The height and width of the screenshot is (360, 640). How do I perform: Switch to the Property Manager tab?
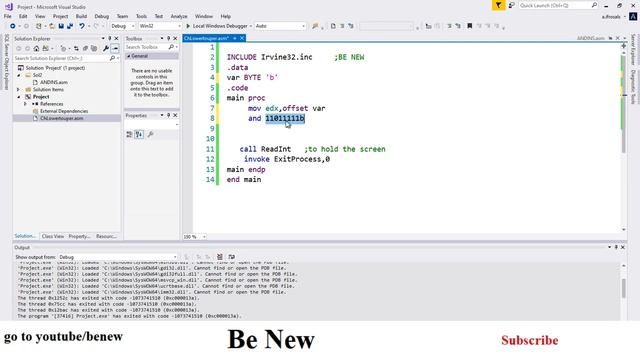click(80, 236)
